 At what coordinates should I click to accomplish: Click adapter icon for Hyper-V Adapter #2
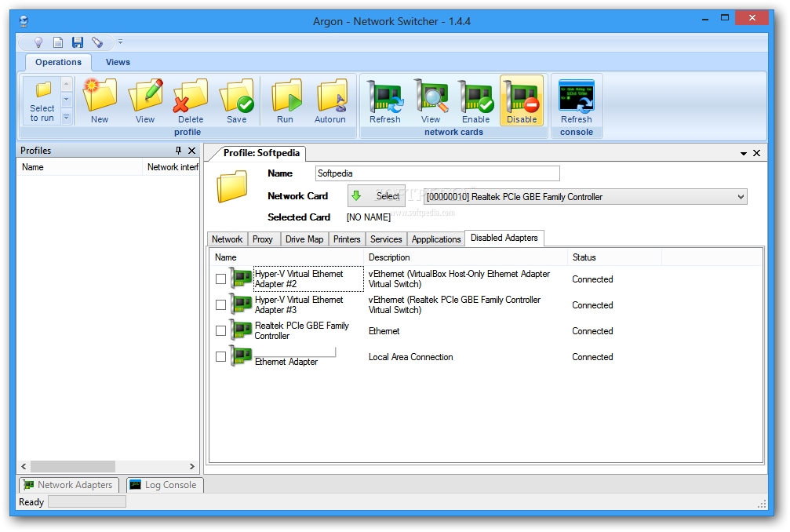[x=241, y=278]
